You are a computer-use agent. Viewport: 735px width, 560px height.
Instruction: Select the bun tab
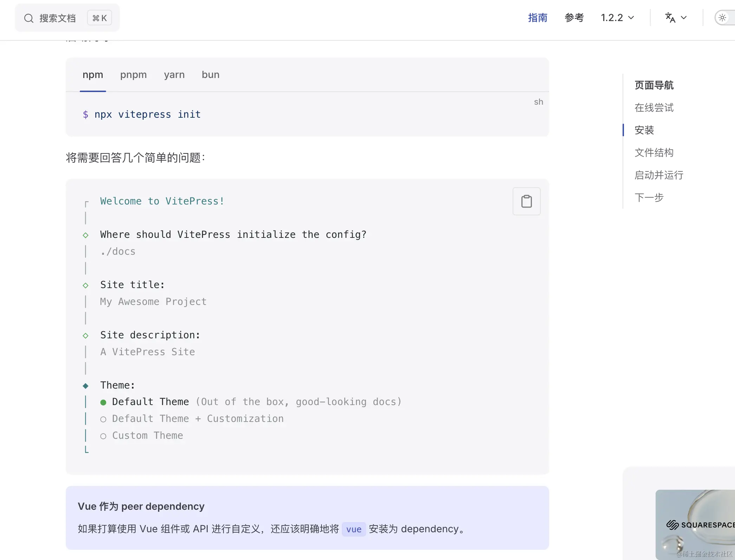(x=210, y=75)
